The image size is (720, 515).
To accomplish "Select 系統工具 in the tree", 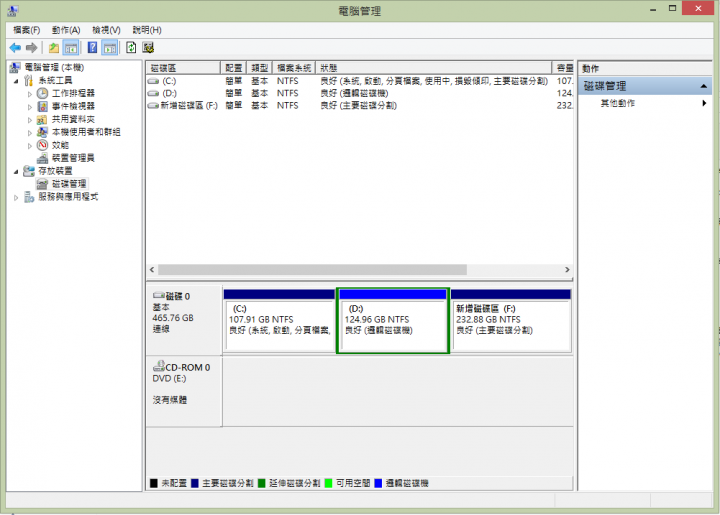I will pyautogui.click(x=55, y=80).
